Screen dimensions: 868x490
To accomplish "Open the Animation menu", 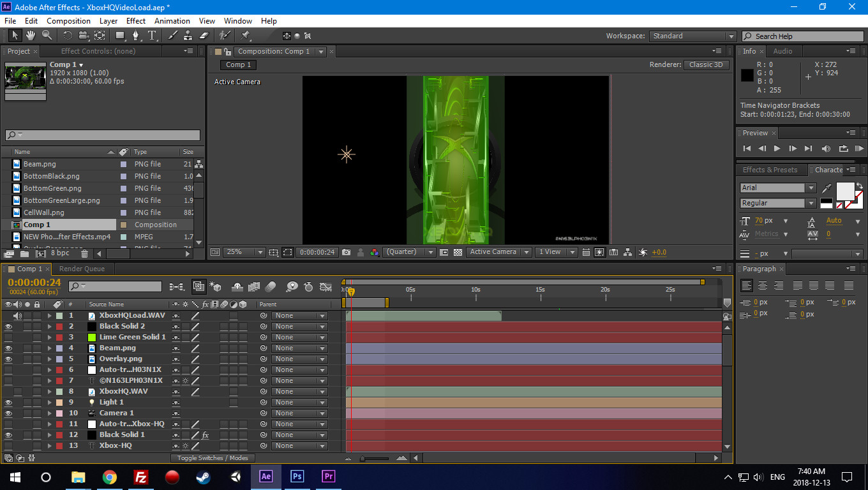I will [x=172, y=21].
